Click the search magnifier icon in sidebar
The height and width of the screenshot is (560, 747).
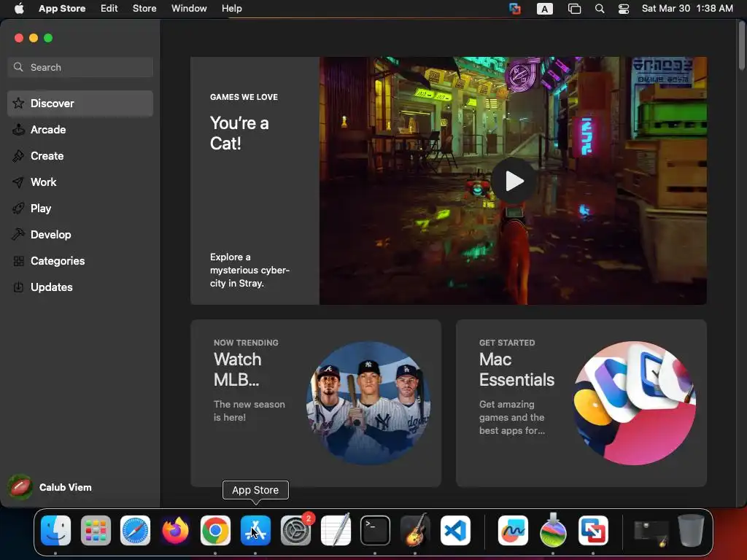(x=18, y=67)
